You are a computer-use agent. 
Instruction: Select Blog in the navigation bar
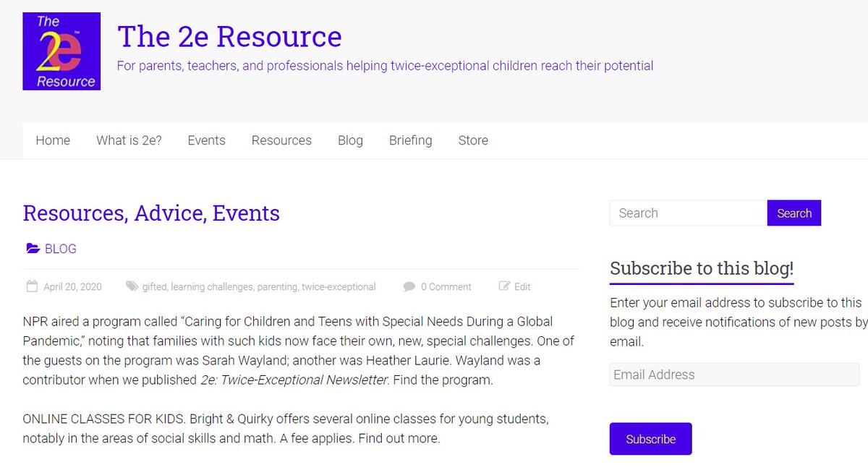tap(350, 140)
